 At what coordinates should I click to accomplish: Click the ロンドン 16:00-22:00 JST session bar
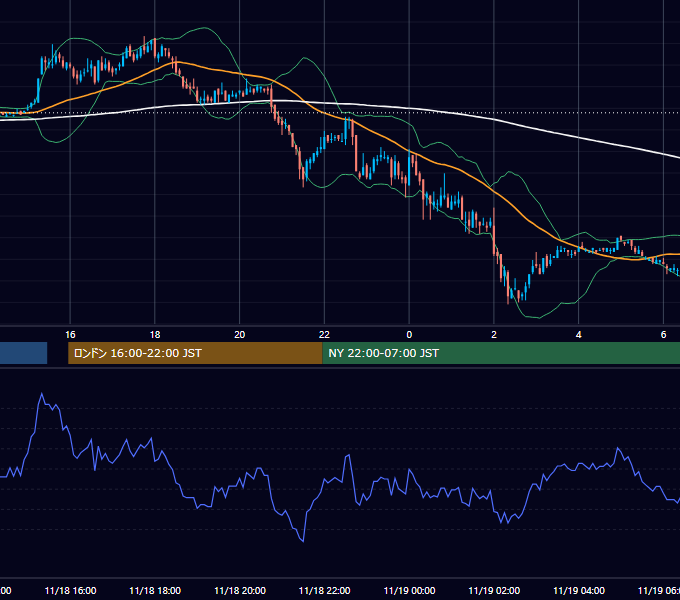(x=195, y=353)
